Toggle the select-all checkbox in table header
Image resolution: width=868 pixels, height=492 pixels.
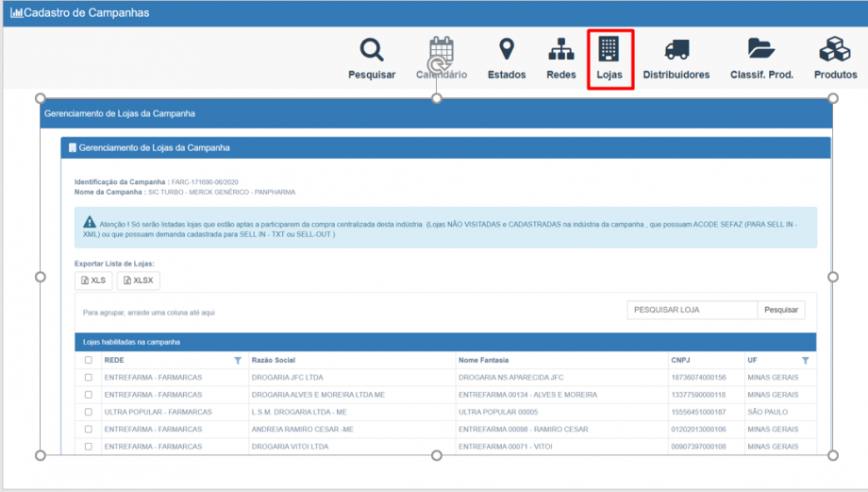coord(89,361)
